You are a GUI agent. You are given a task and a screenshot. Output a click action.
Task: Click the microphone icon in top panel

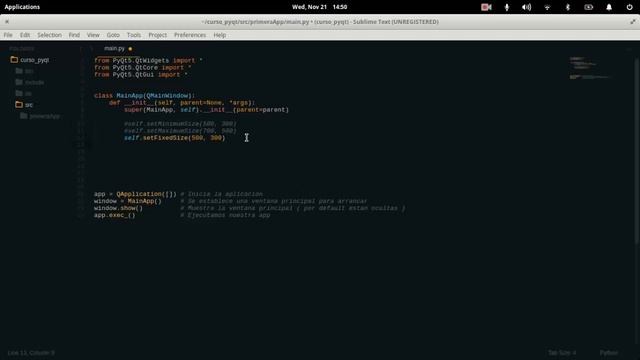pyautogui.click(x=507, y=7)
